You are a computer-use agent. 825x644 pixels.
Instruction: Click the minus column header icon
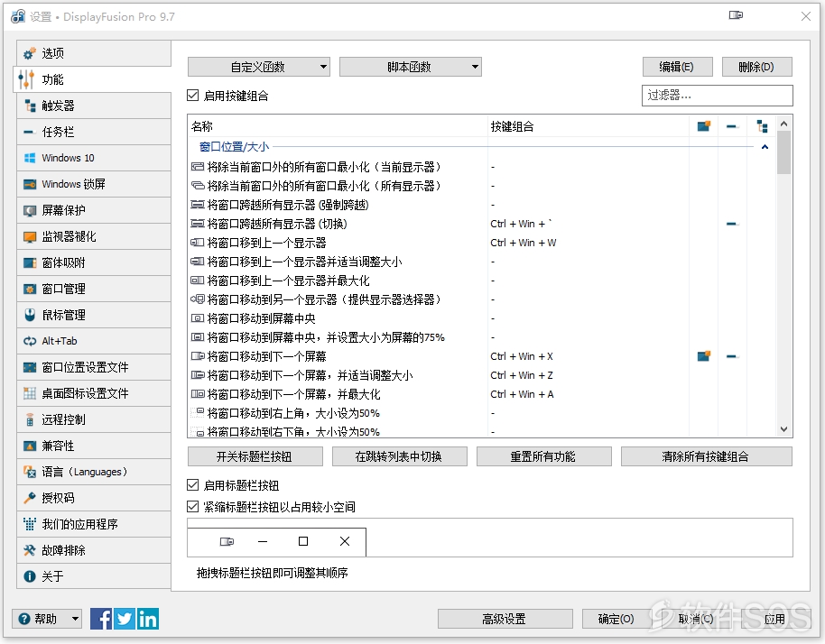pos(731,126)
